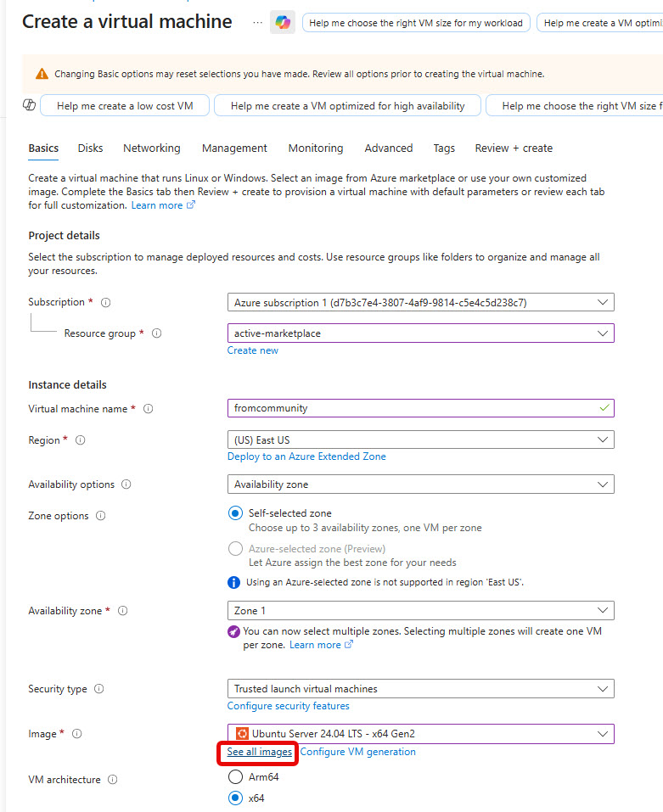The image size is (663, 812).
Task: Click Help me create a low cost VM
Action: click(x=125, y=106)
